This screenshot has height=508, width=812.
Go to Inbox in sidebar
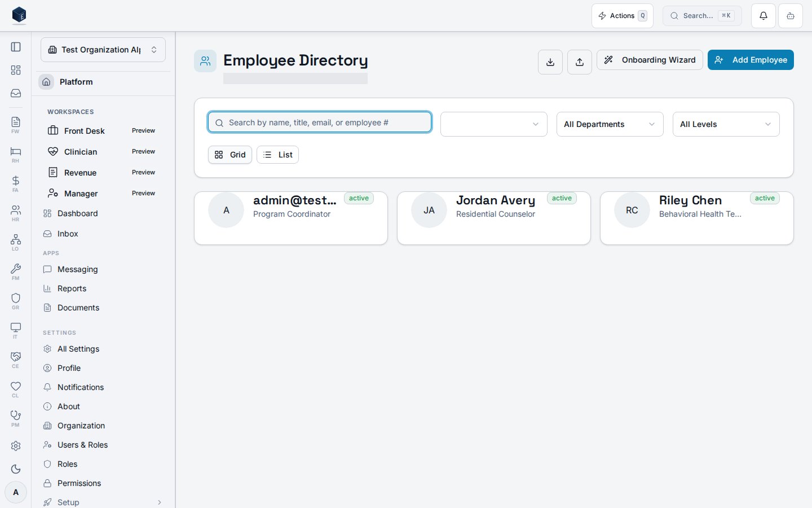[103, 234]
